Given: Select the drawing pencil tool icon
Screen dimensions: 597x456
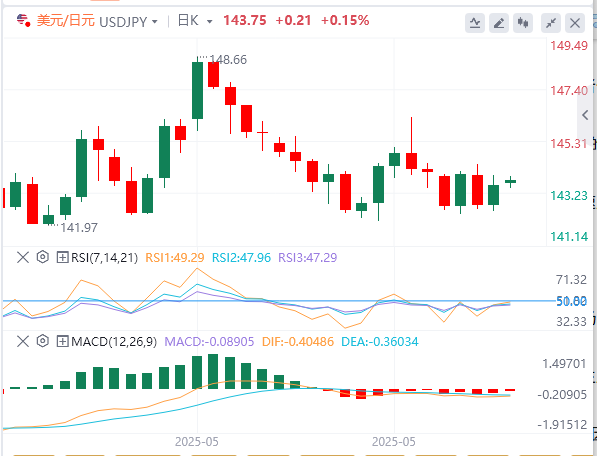Looking at the screenshot, I should click(499, 23).
